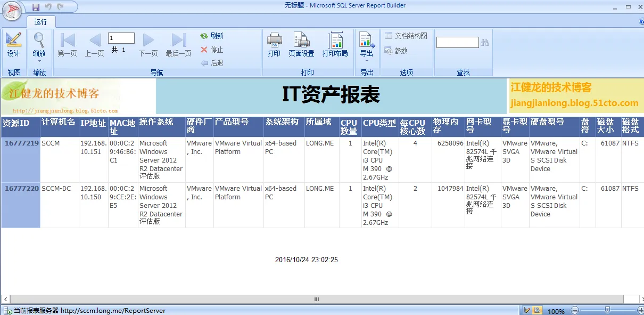Jump to 最后一页 last page
This screenshot has height=315, width=644.
[178, 45]
